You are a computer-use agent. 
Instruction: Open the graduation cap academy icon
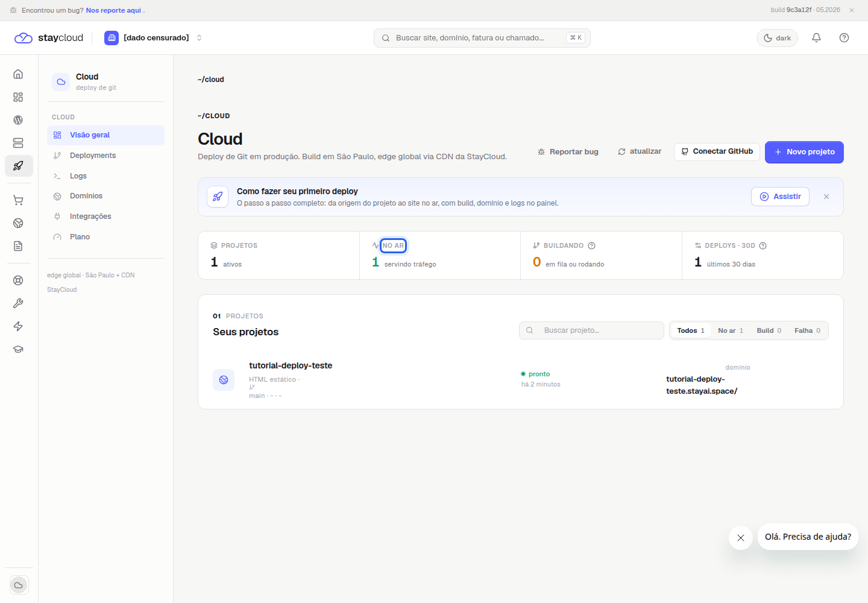click(x=18, y=349)
